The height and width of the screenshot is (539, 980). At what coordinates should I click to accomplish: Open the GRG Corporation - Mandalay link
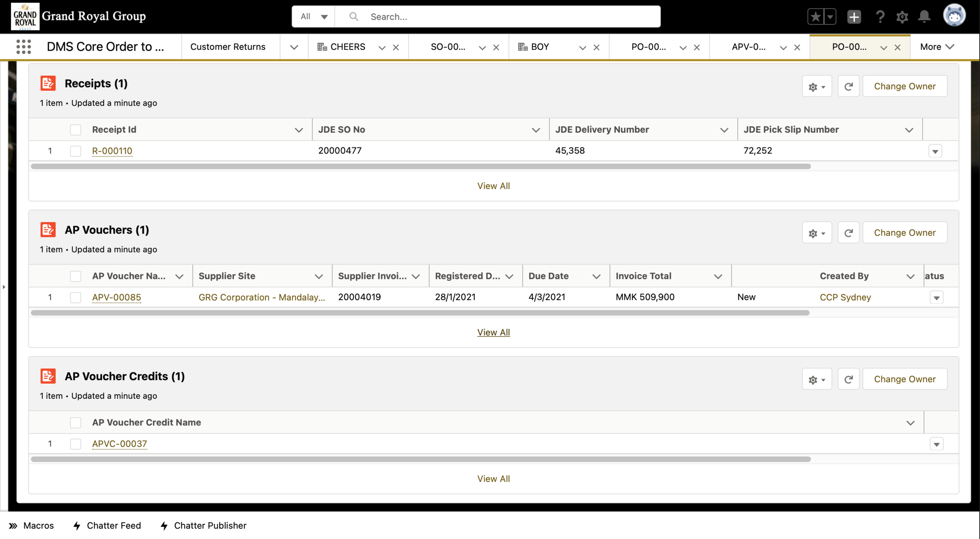tap(261, 297)
